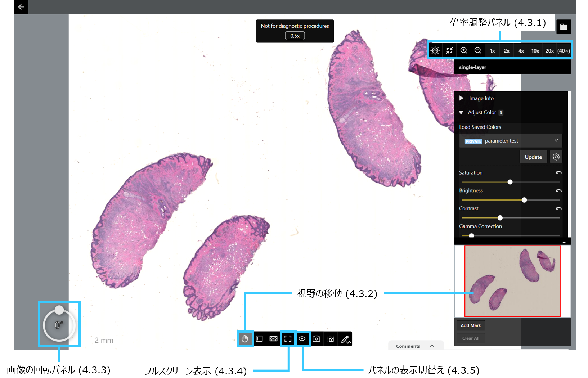Click the Adjust Color count badge 3
This screenshot has width=588, height=378.
point(501,113)
